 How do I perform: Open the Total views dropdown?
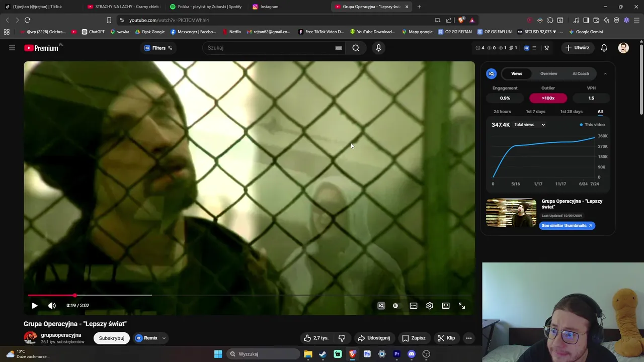pos(529,125)
